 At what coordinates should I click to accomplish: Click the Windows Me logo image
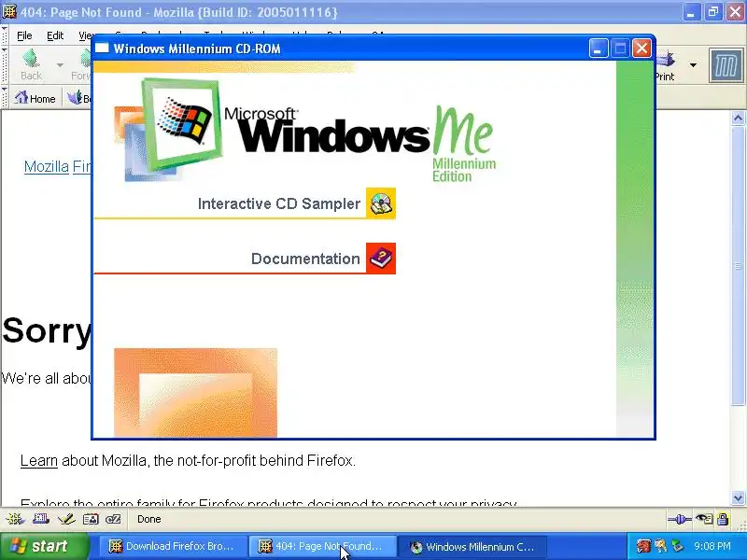(x=305, y=130)
